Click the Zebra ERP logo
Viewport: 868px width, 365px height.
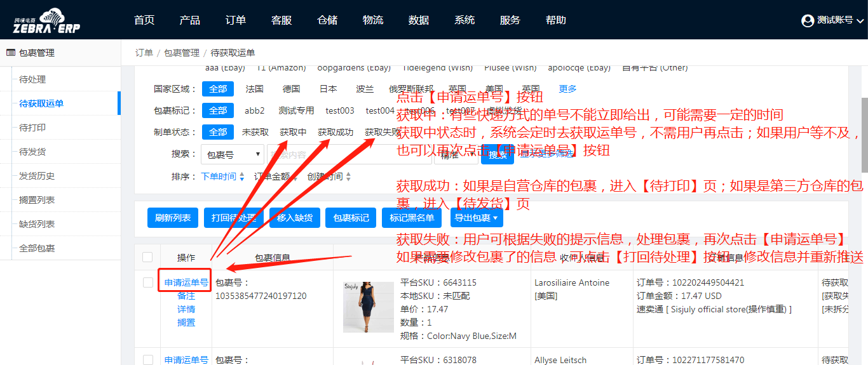[46, 20]
